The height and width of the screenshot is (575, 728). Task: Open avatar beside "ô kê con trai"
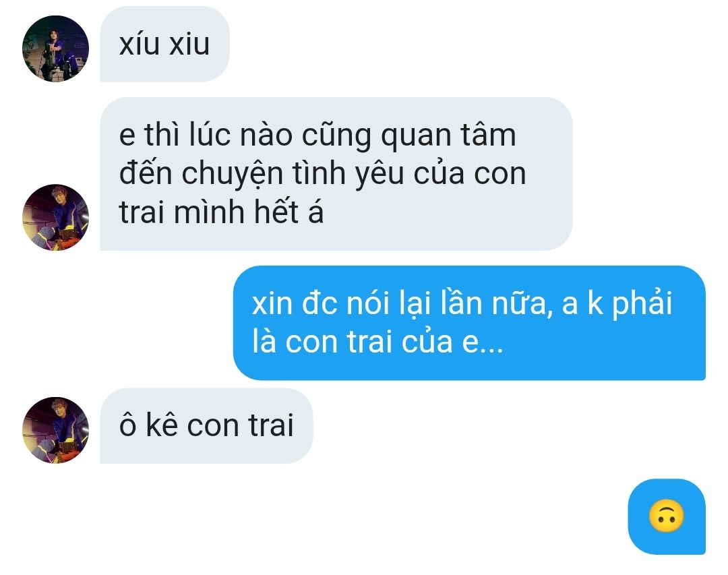pos(56,430)
